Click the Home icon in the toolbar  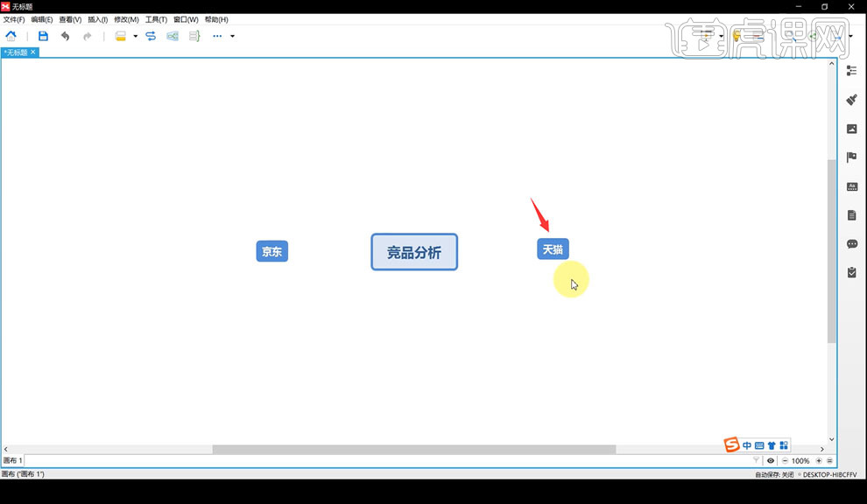[x=11, y=36]
